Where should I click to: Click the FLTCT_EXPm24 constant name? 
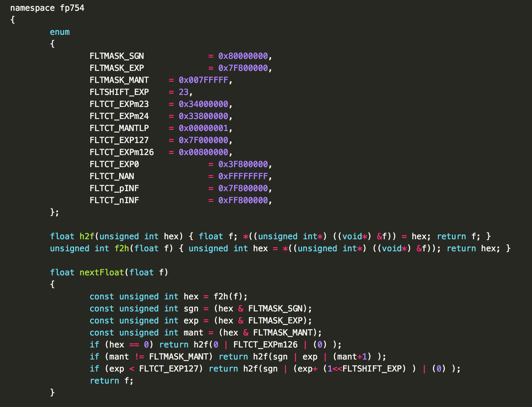(x=119, y=116)
